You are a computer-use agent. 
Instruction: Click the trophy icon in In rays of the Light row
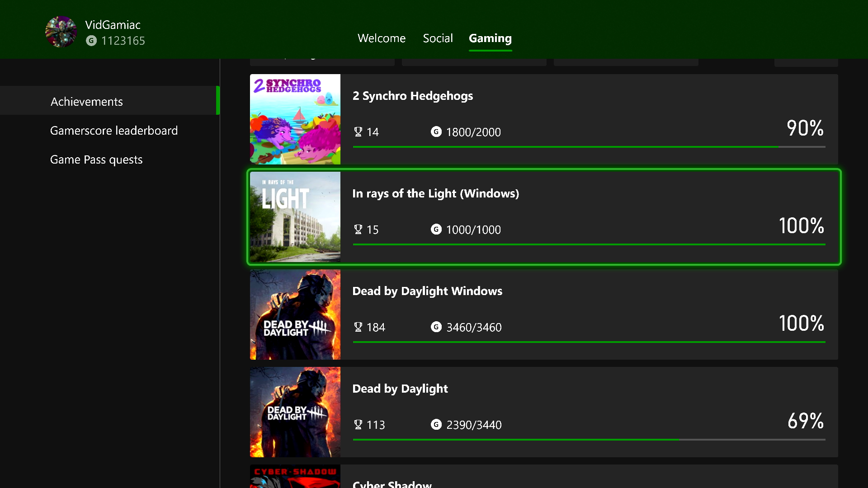point(358,229)
